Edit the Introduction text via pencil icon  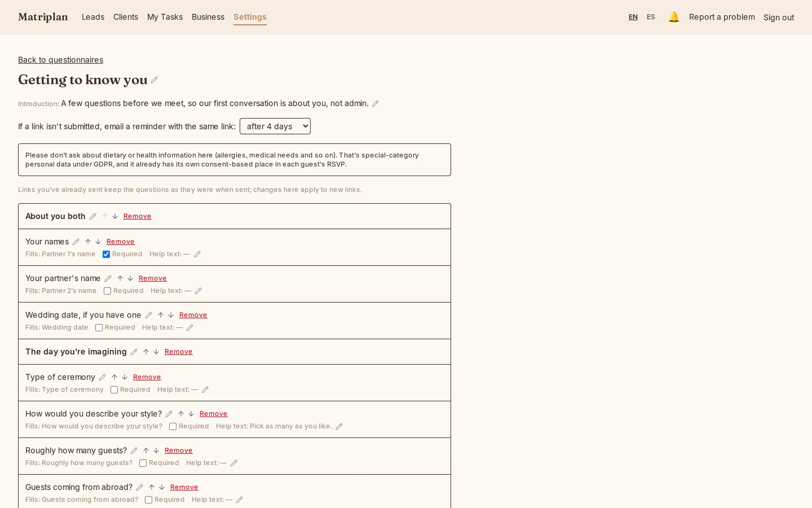coord(375,104)
